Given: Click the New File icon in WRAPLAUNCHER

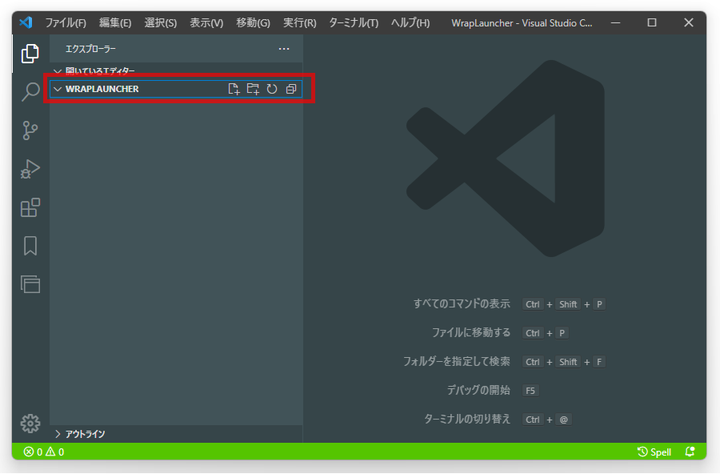Looking at the screenshot, I should tap(234, 89).
